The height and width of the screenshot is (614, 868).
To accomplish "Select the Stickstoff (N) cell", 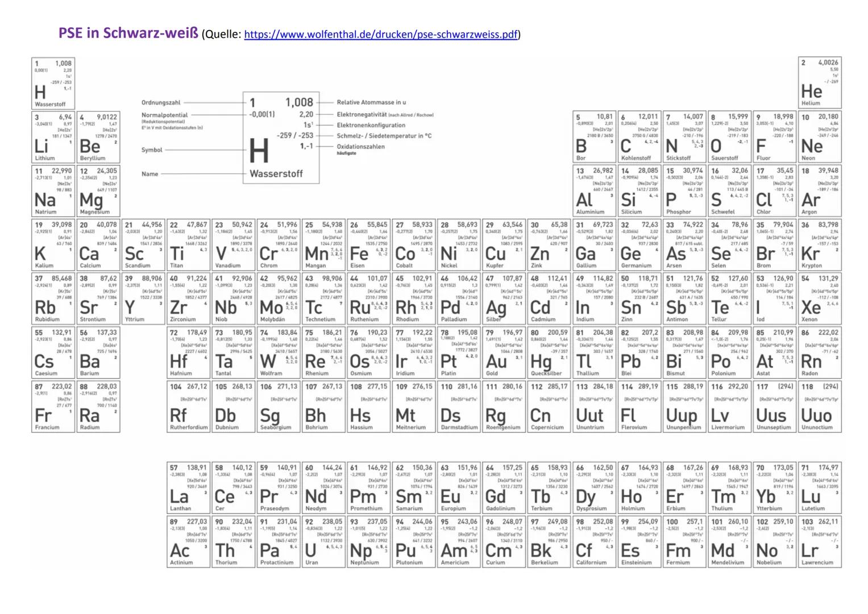I will 684,137.
